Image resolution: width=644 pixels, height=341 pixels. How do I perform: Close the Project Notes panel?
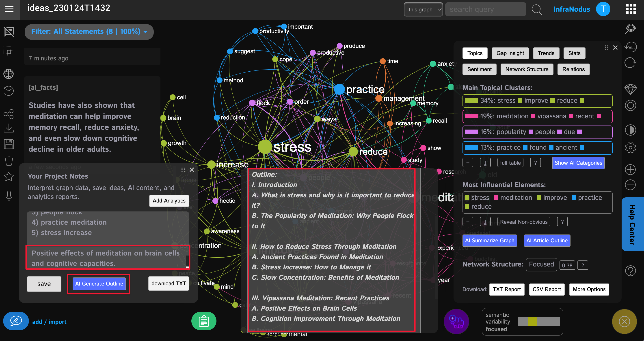(192, 170)
